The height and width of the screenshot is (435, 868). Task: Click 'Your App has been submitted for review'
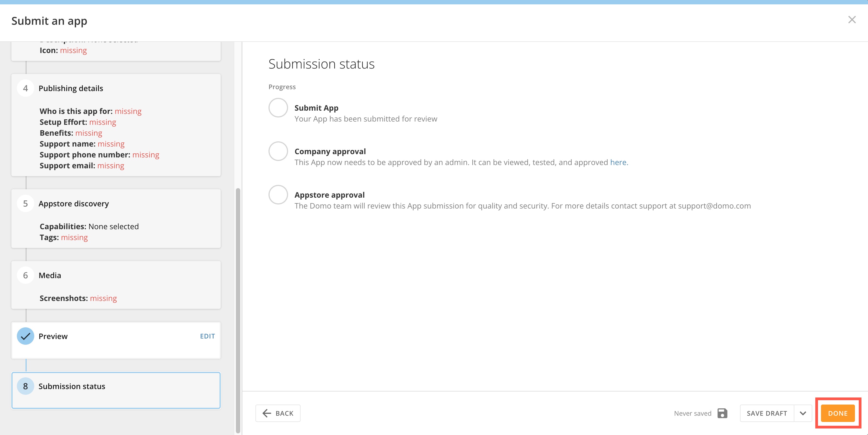[x=366, y=119]
